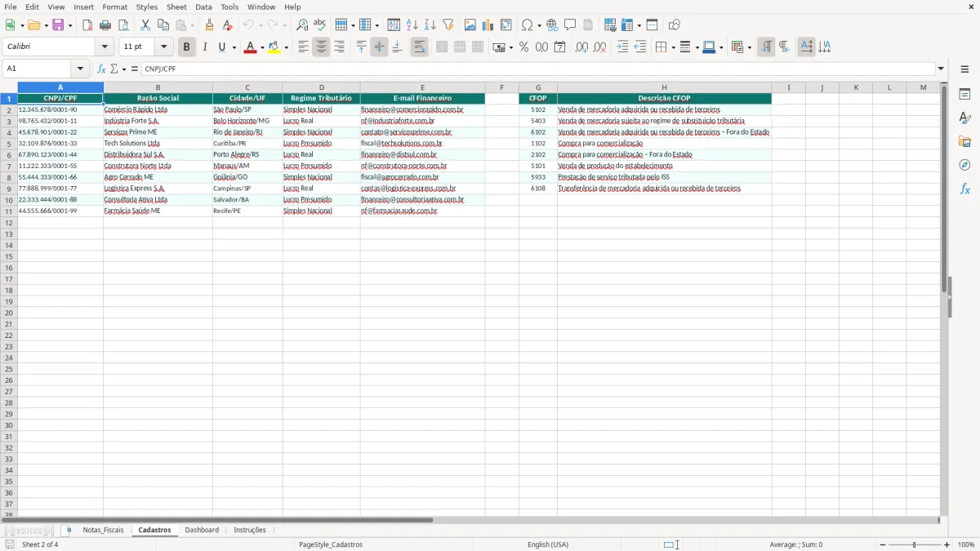Open the Navigator from the sidebar
The height and width of the screenshot is (551, 980).
point(964,165)
